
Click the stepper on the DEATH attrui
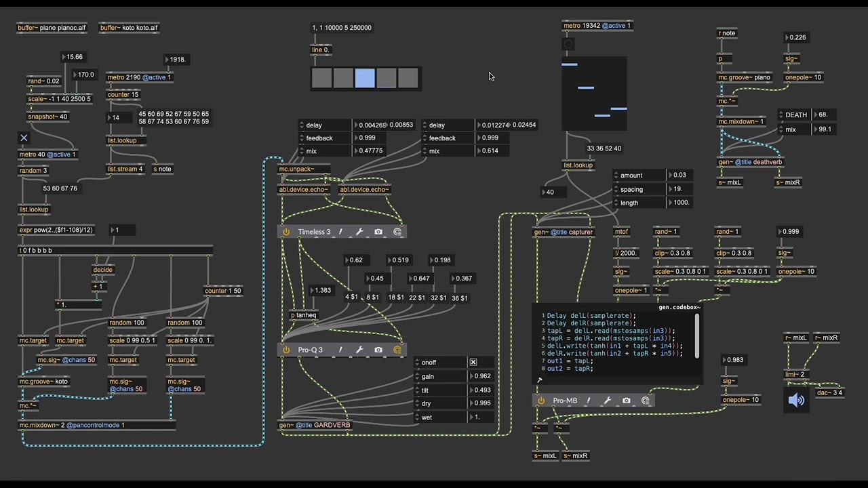pyautogui.click(x=781, y=115)
